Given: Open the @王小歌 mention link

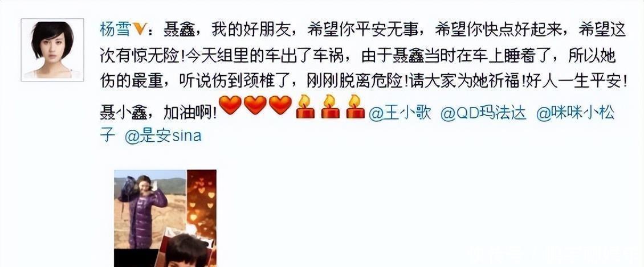Looking at the screenshot, I should (400, 113).
